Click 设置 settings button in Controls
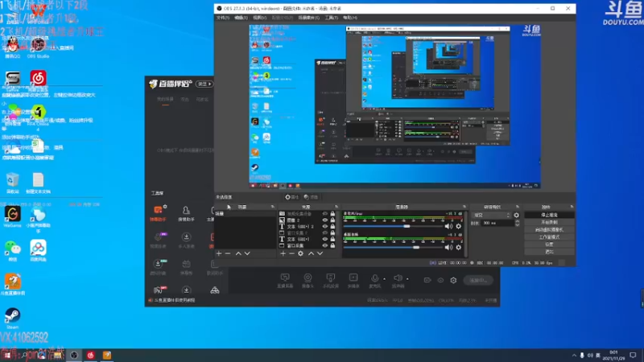The height and width of the screenshot is (362, 644). click(x=549, y=245)
